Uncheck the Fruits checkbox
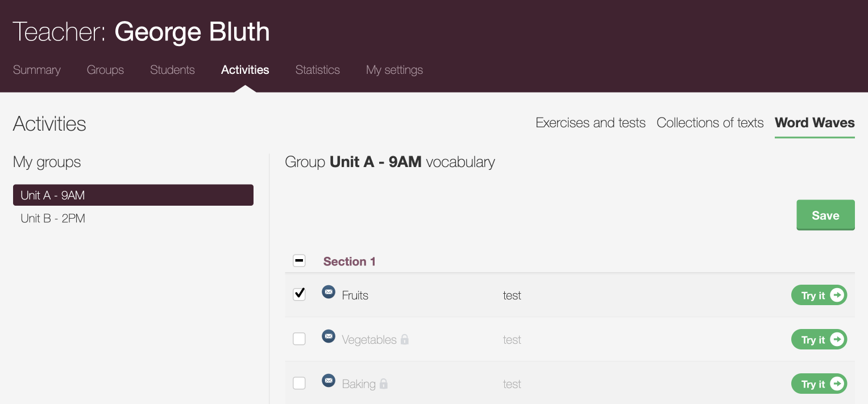Screen dimensions: 868x404 point(299,294)
